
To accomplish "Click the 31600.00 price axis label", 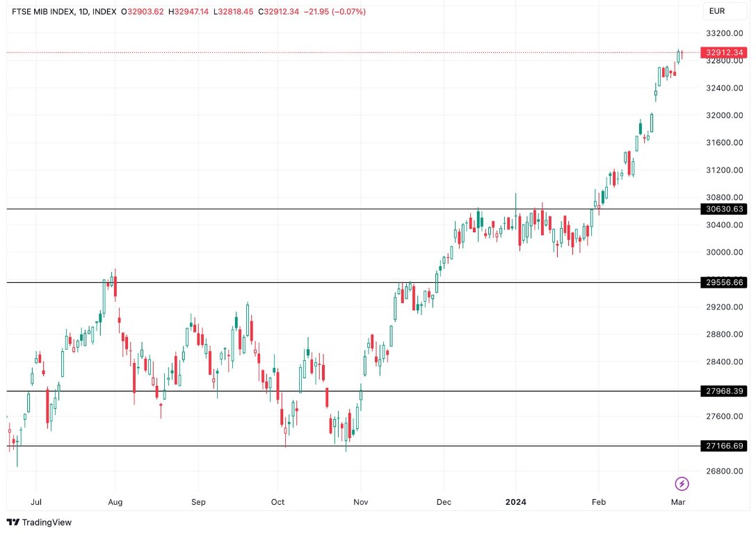I will point(724,142).
